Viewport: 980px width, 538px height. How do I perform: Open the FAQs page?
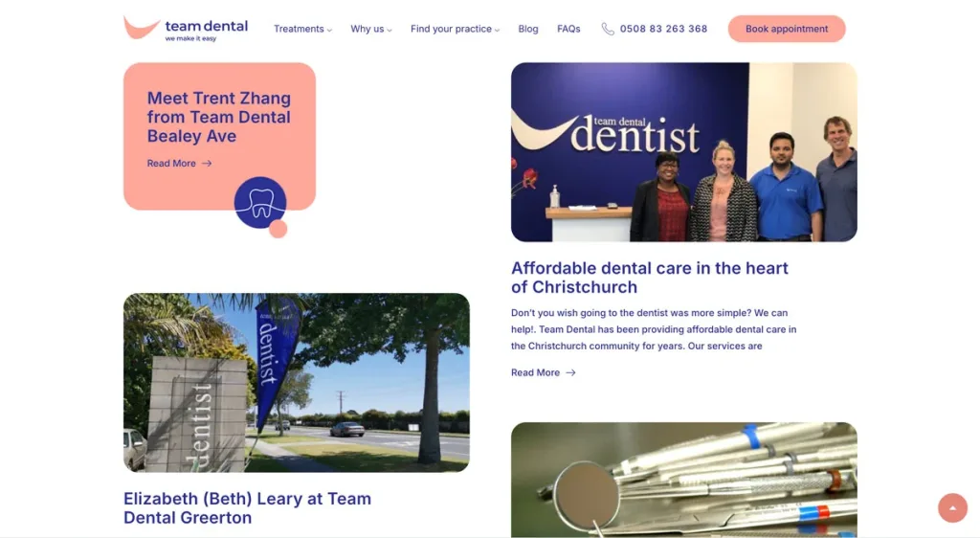point(568,29)
